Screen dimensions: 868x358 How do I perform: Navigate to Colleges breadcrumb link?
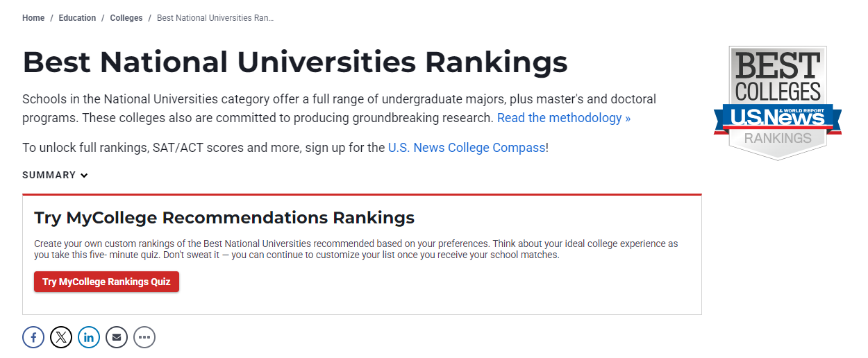click(x=126, y=18)
